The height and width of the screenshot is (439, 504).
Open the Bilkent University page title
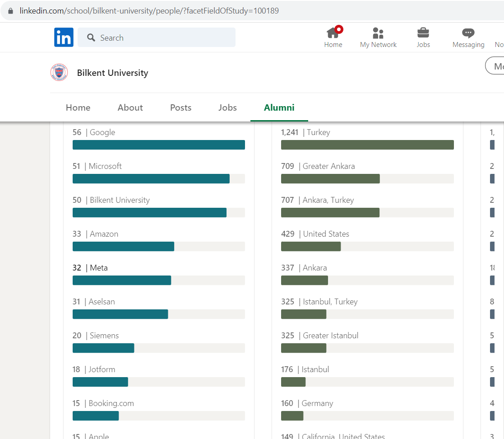coord(112,73)
